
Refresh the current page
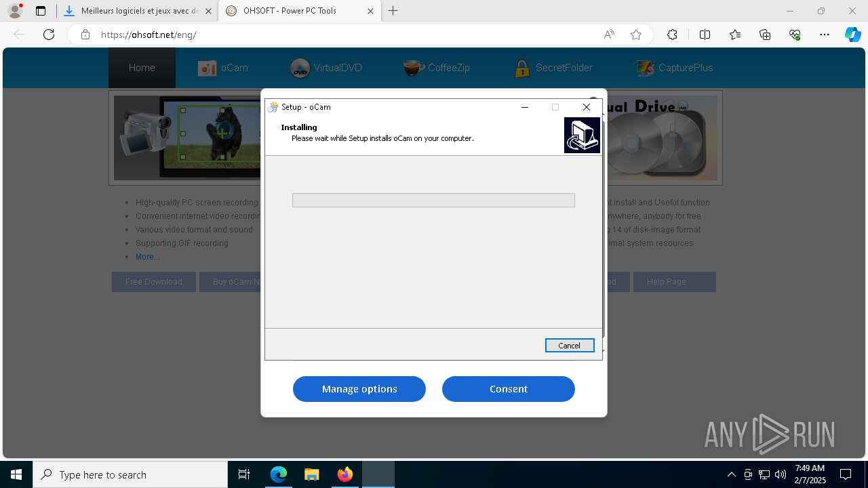coord(49,35)
